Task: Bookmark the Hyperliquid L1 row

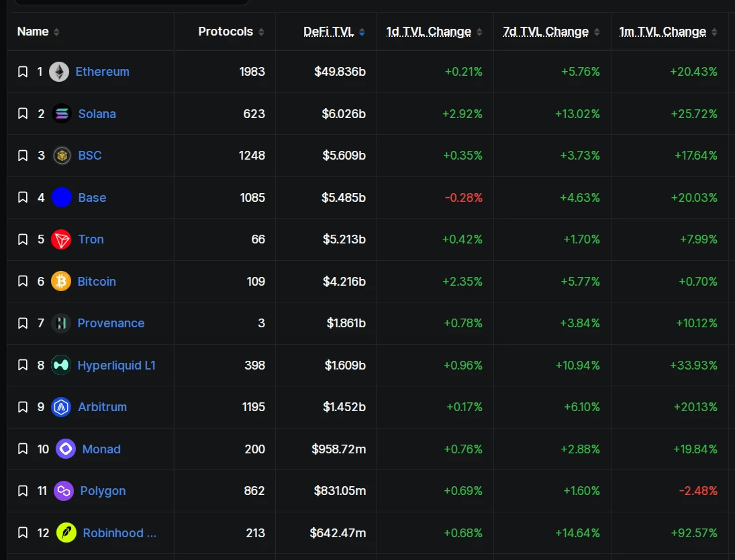Action: click(23, 366)
